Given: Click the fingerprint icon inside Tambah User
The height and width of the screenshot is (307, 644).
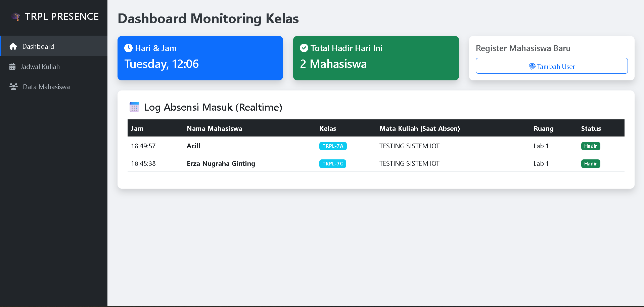Looking at the screenshot, I should [532, 66].
